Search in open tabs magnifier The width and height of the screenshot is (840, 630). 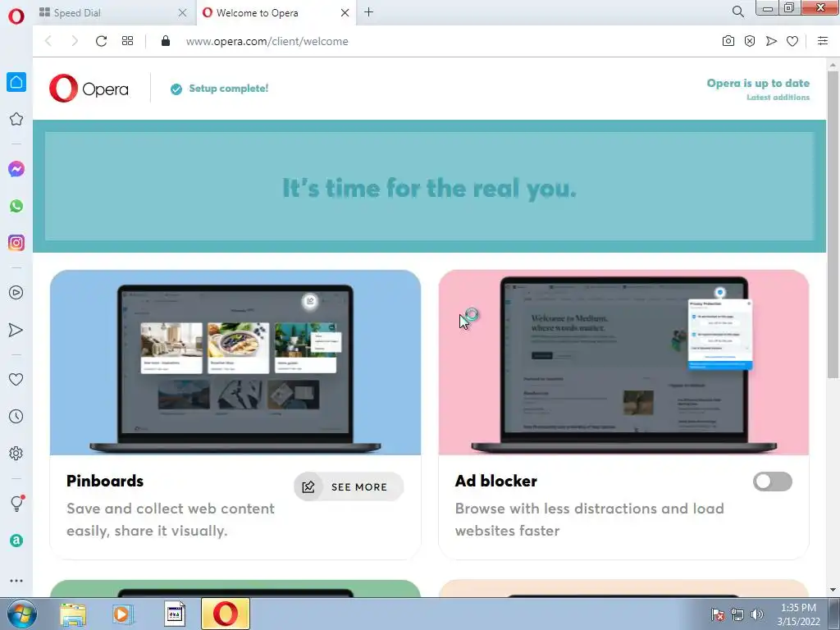coord(737,11)
